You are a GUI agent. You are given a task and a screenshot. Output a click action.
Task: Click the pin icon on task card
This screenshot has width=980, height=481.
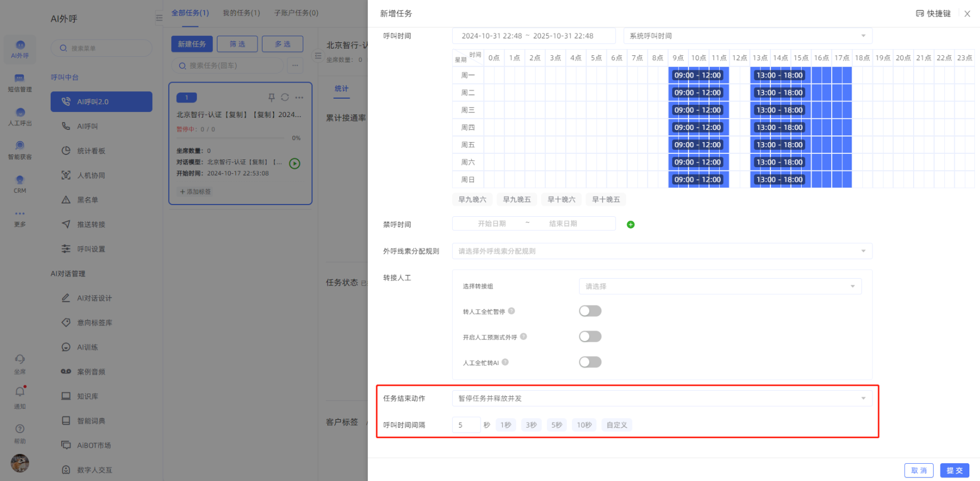tap(271, 98)
